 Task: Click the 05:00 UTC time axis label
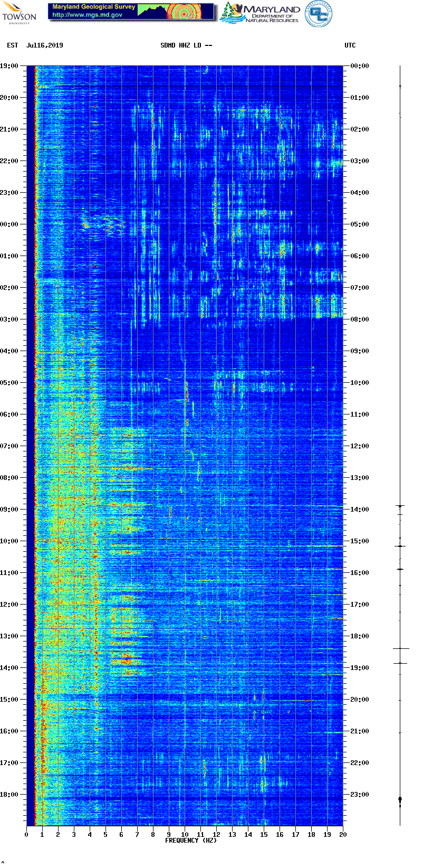click(x=360, y=224)
